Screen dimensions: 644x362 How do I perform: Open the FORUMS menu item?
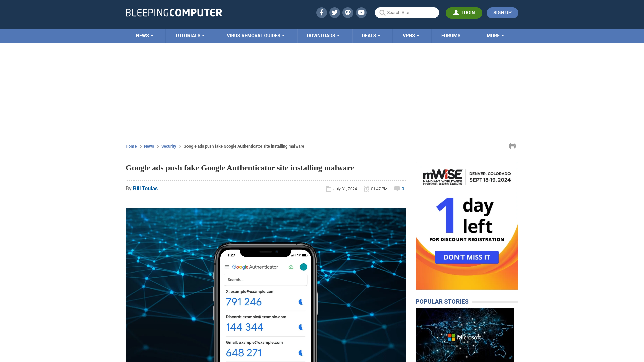pyautogui.click(x=451, y=35)
